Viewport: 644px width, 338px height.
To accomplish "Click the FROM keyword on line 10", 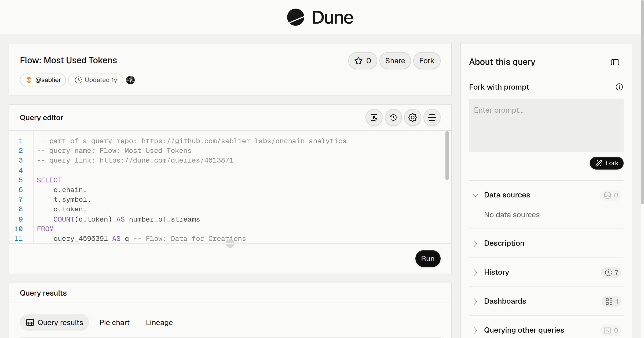I will pos(45,229).
